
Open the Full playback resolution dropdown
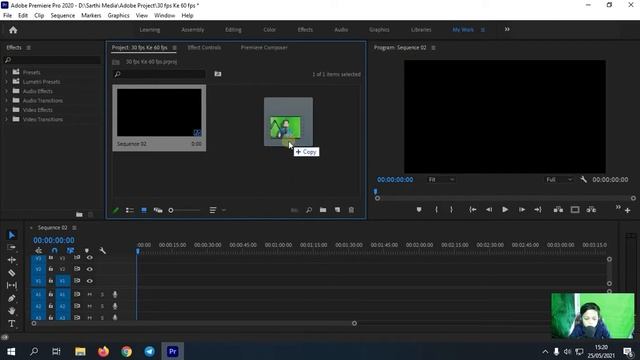click(559, 180)
